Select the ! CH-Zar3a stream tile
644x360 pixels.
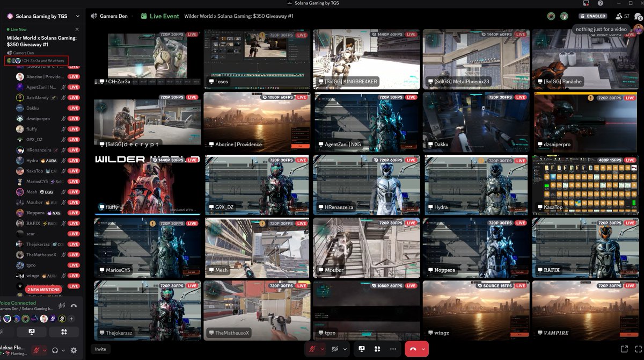coord(148,58)
